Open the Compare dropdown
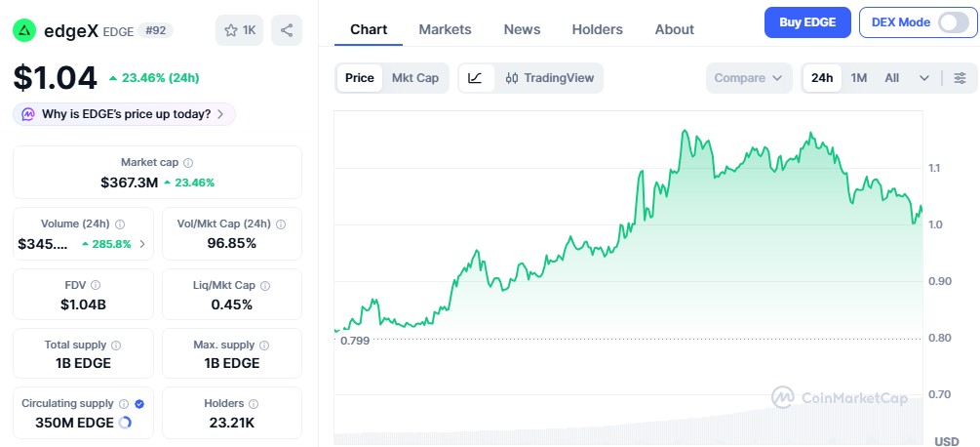The width and height of the screenshot is (980, 447). tap(748, 78)
